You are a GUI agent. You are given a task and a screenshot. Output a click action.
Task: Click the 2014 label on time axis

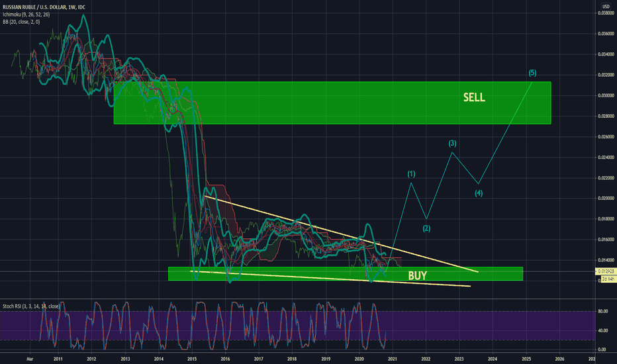(159, 359)
